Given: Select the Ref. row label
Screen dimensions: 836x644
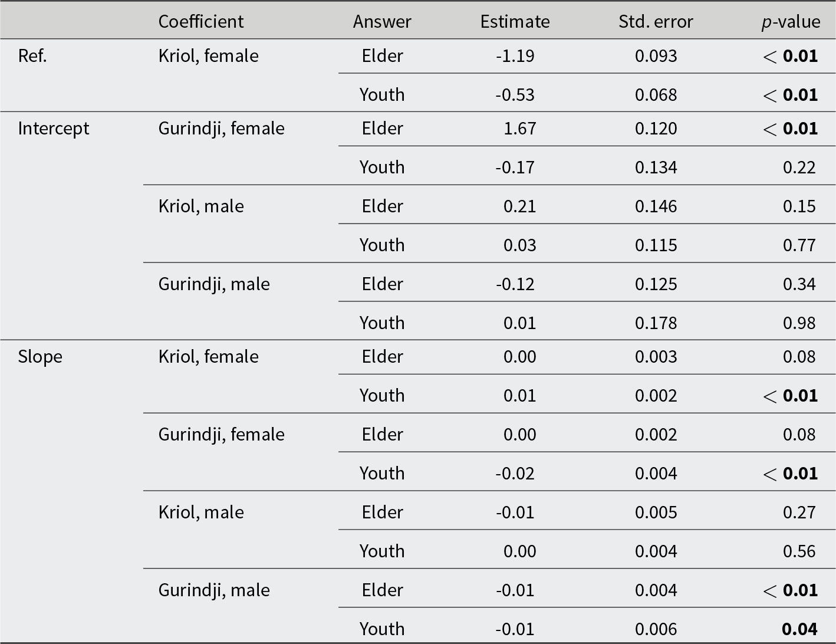Looking at the screenshot, I should pyautogui.click(x=32, y=55).
